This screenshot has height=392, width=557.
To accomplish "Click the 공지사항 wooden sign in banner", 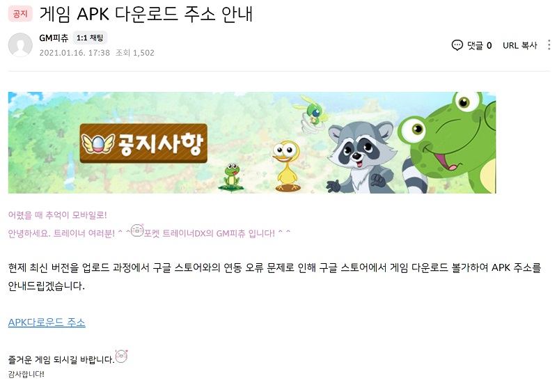I will (x=143, y=143).
